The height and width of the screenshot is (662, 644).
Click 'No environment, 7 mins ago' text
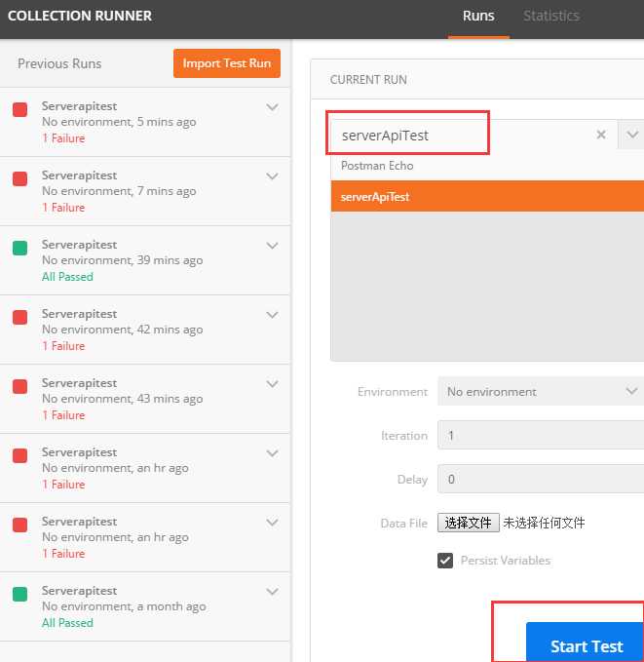pos(119,191)
